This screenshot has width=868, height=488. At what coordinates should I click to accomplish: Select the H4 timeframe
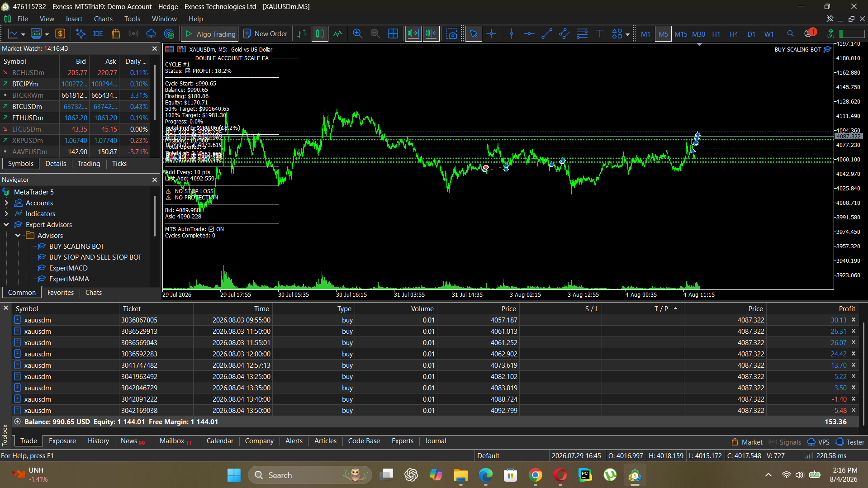click(x=734, y=34)
